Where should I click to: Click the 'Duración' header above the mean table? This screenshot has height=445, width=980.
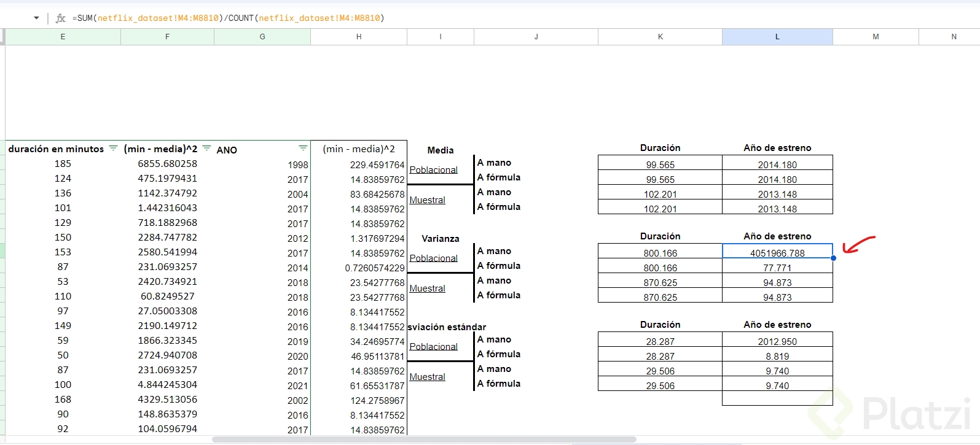[661, 148]
